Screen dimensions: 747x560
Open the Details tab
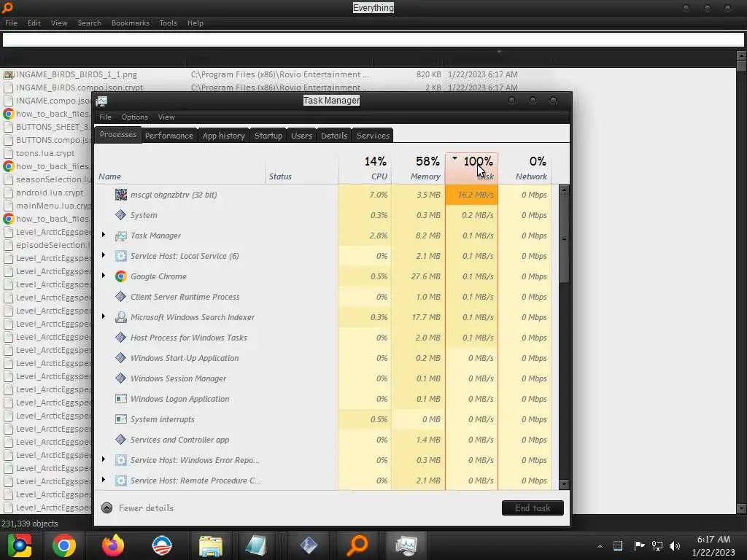pos(334,136)
